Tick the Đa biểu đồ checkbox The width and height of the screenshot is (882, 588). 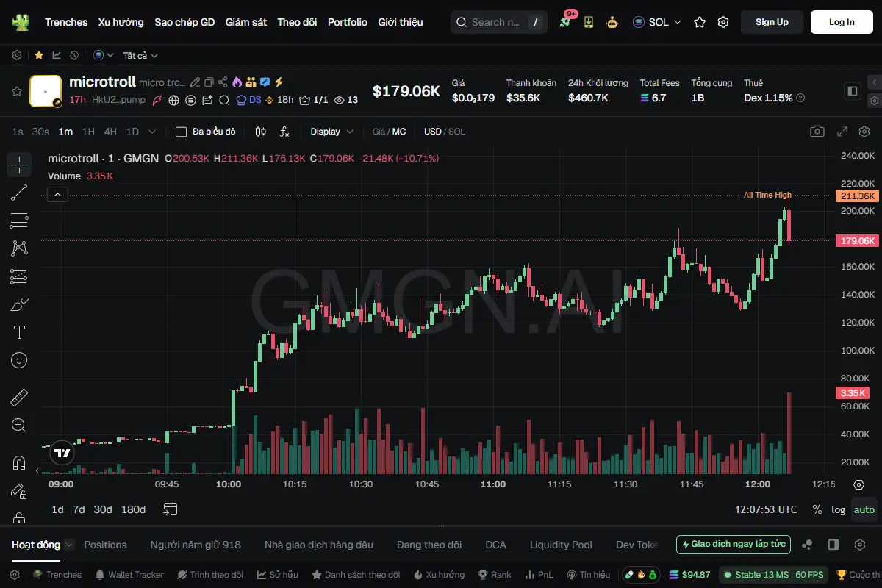pos(181,132)
